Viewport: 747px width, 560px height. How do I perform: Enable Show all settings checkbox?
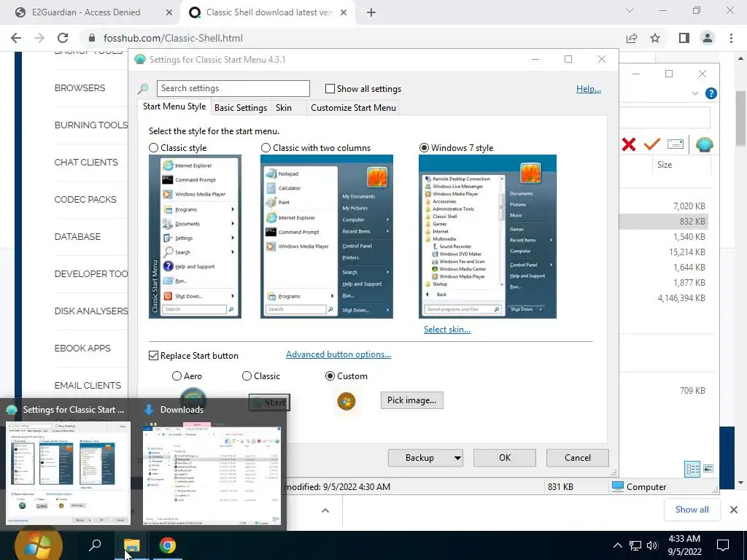click(x=330, y=88)
